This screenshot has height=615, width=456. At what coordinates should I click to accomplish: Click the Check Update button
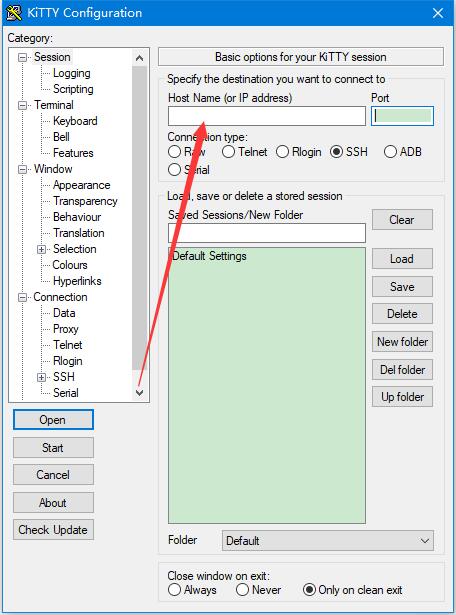coord(53,529)
